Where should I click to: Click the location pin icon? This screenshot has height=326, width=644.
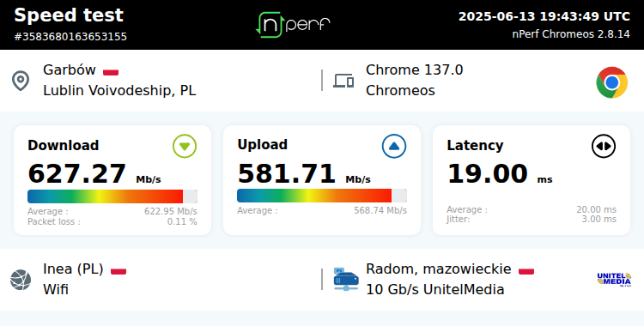[x=21, y=81]
